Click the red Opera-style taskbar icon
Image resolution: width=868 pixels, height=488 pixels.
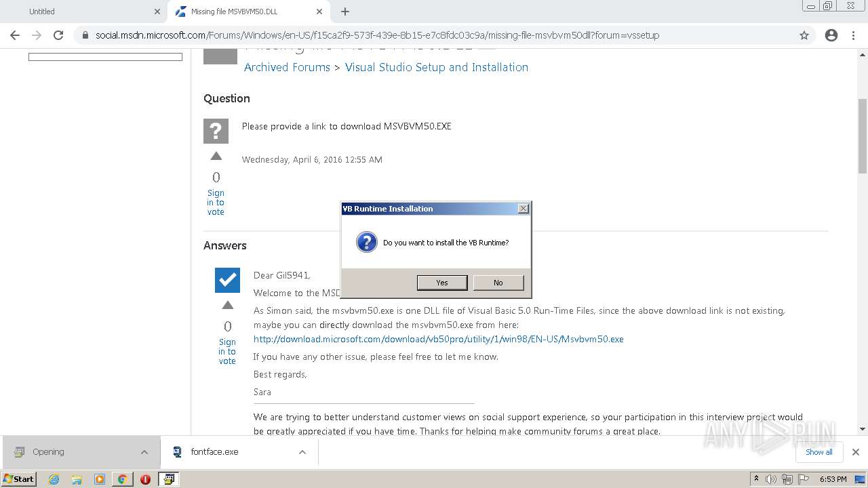(x=145, y=479)
